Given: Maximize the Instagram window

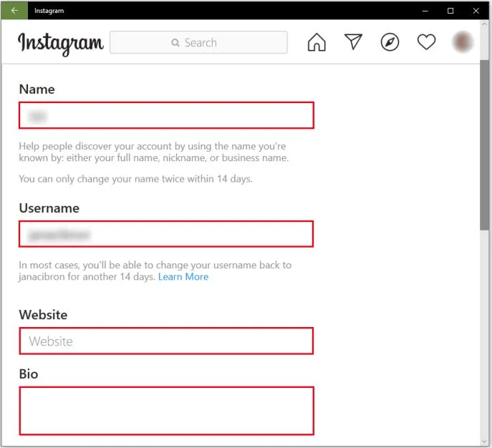Looking at the screenshot, I should point(450,11).
